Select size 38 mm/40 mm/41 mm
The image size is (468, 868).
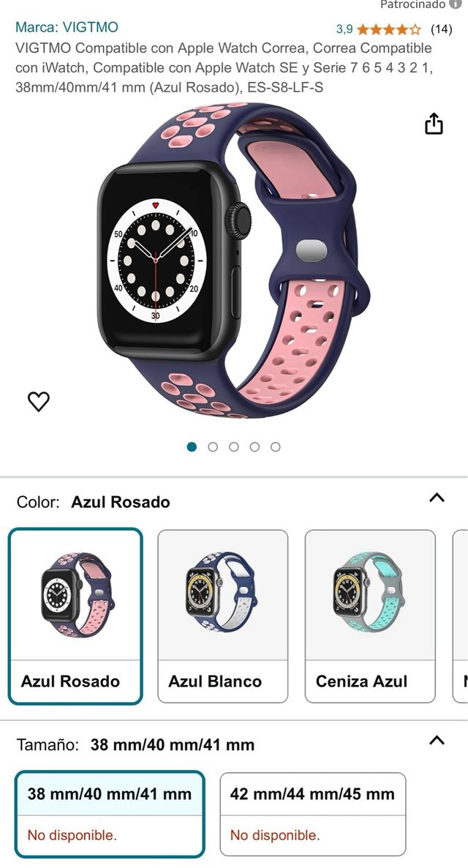point(110,814)
